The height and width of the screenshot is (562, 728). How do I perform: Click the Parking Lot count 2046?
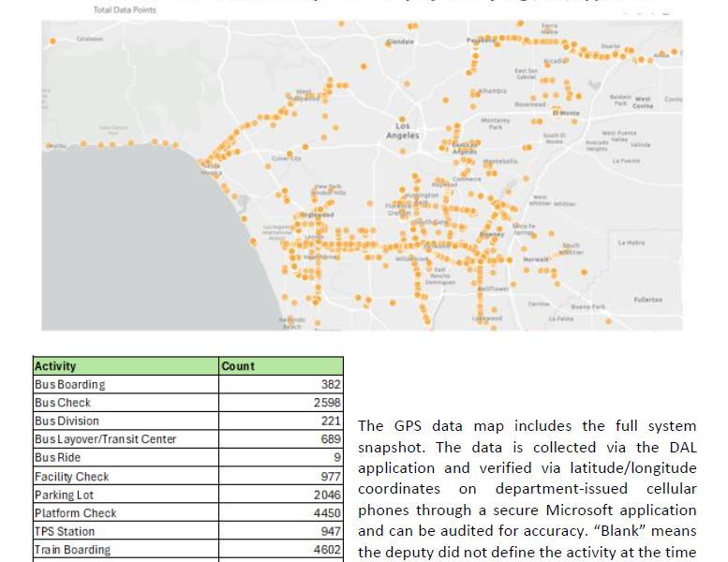tap(325, 495)
